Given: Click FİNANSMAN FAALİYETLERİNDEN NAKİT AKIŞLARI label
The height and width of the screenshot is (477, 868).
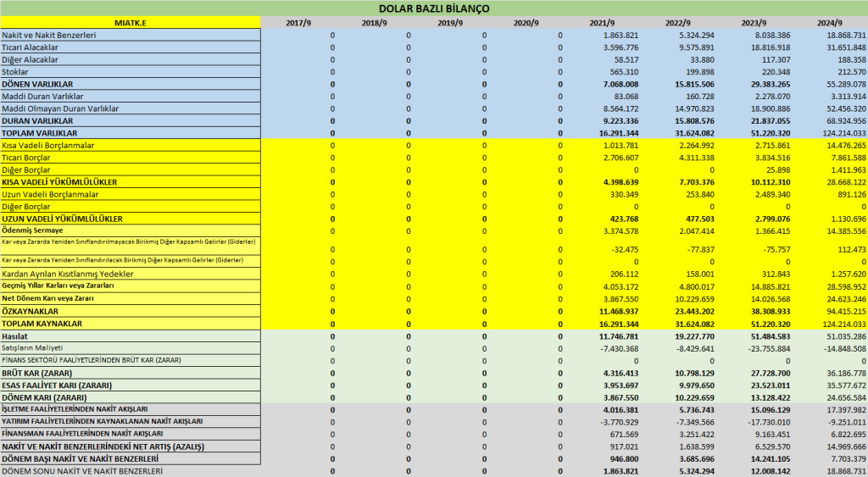Looking at the screenshot, I should [x=82, y=434].
